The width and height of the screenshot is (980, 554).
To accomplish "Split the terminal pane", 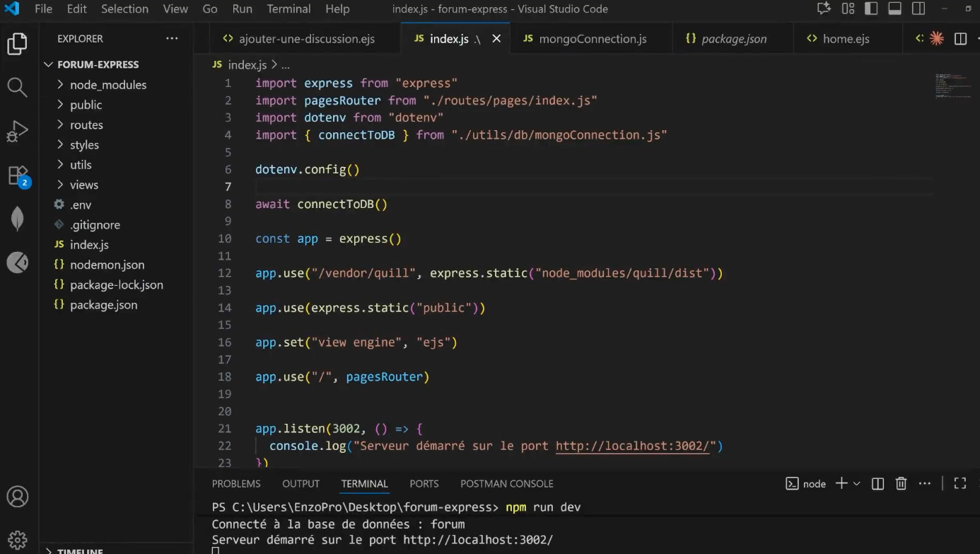I will (877, 484).
